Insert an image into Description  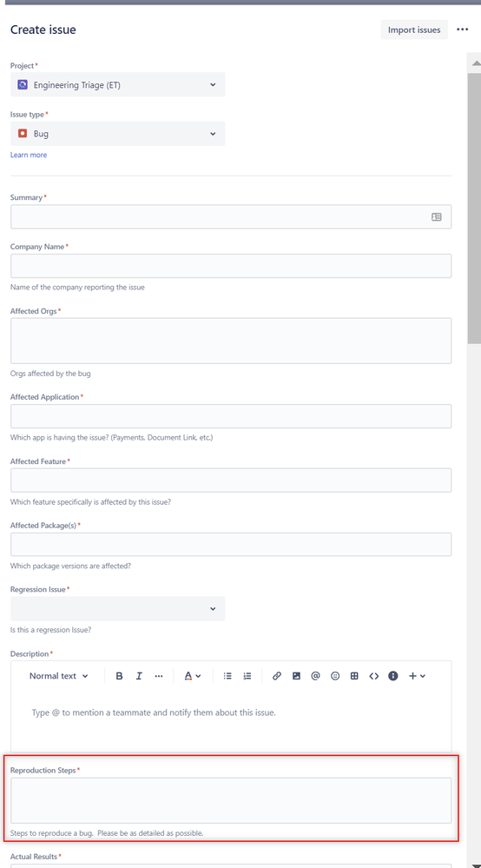click(296, 676)
